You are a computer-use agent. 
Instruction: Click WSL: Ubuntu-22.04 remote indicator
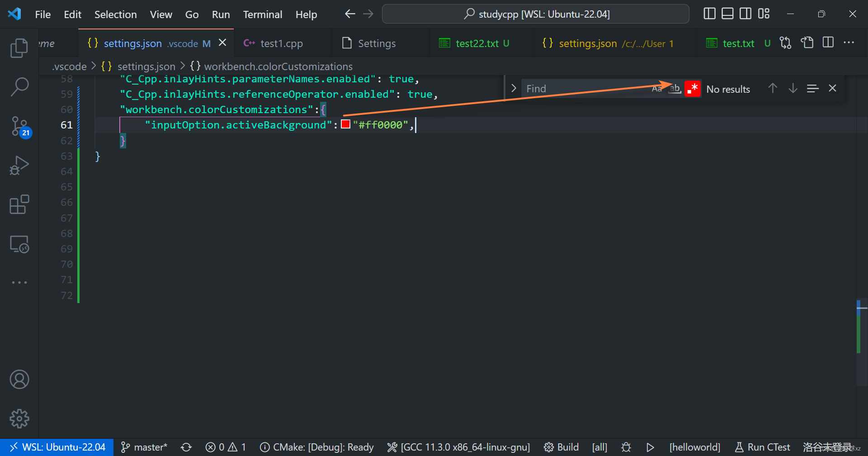point(57,447)
